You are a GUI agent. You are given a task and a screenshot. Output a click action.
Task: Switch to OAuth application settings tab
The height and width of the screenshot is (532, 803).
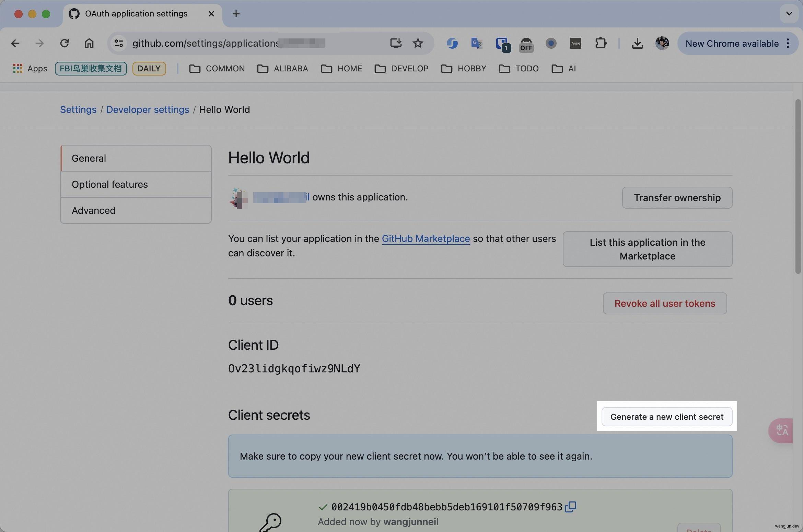(x=142, y=14)
